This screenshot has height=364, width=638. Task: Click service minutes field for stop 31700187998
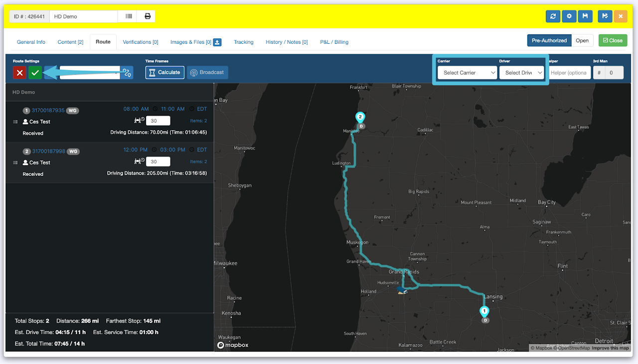(x=158, y=161)
